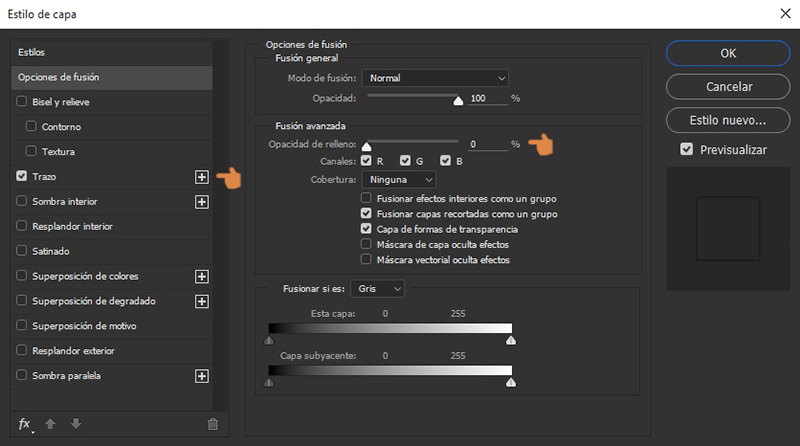Open Satinado settings row
Viewport: 800px width, 446px height.
112,251
